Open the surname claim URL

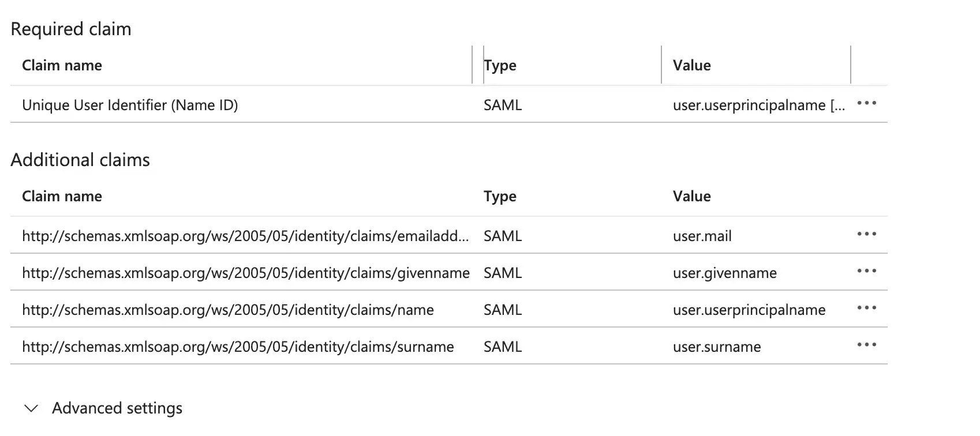point(238,347)
